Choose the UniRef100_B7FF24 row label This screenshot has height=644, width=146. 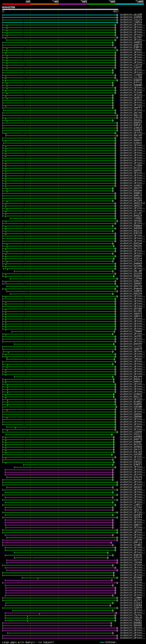tap(131, 82)
